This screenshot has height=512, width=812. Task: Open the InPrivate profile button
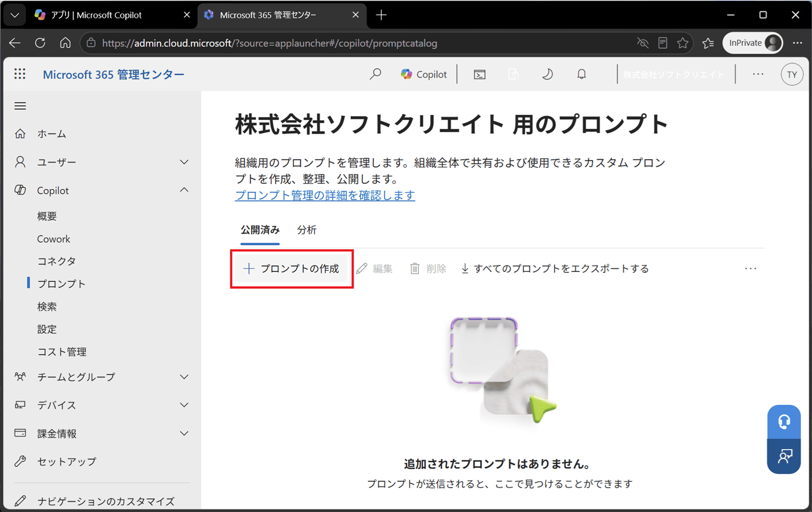tap(752, 43)
